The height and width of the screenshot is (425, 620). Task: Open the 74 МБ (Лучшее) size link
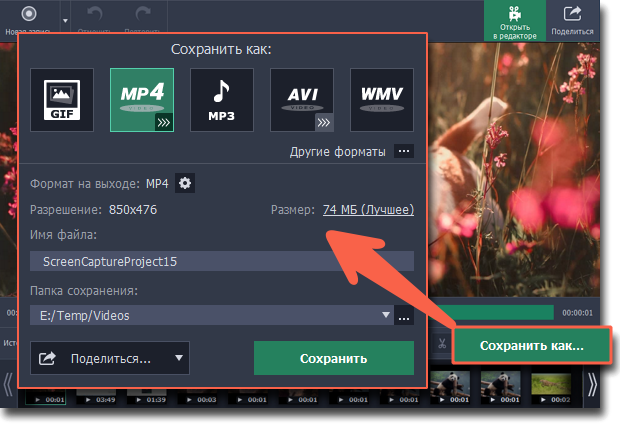(367, 210)
